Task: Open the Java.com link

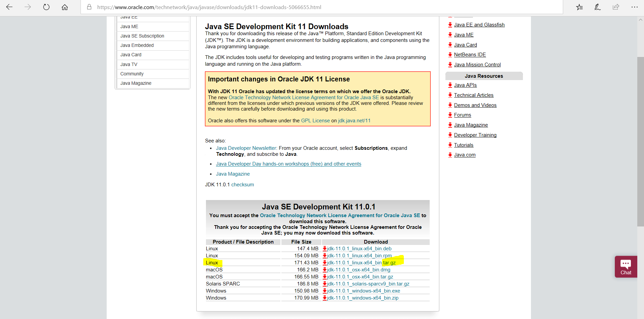Action: click(465, 155)
